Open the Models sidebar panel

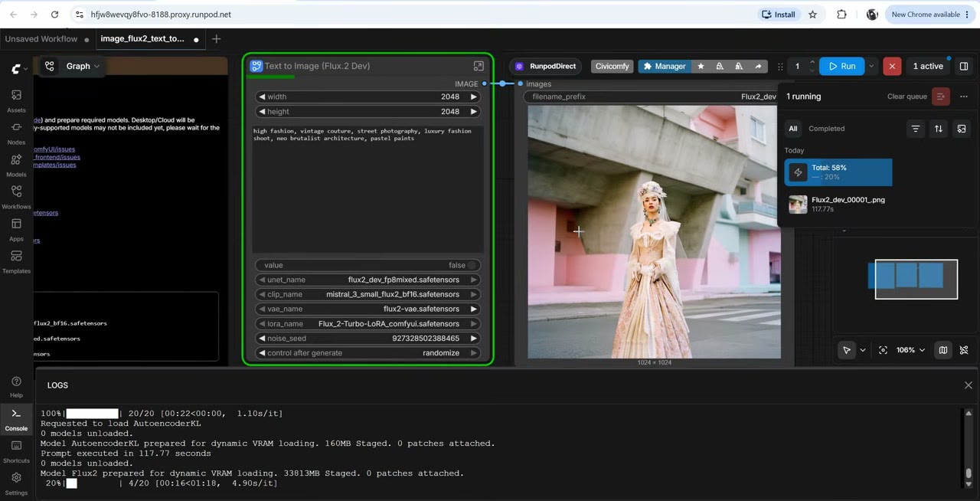16,165
